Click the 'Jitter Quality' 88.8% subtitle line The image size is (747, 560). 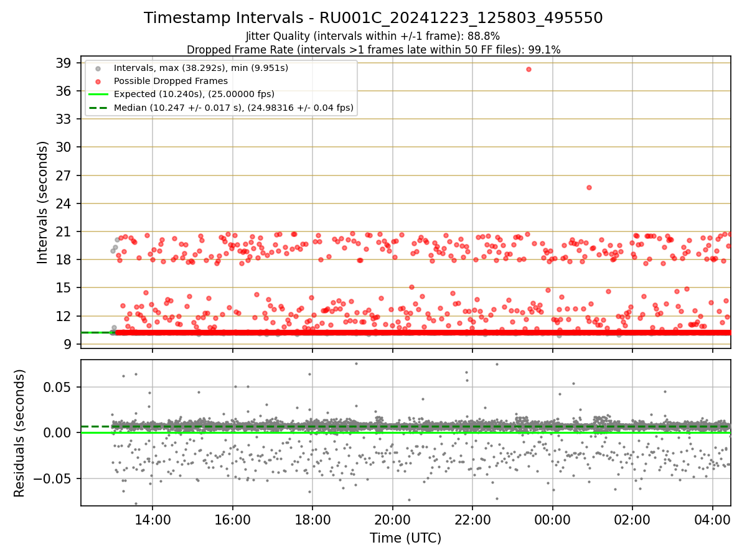pos(373,37)
